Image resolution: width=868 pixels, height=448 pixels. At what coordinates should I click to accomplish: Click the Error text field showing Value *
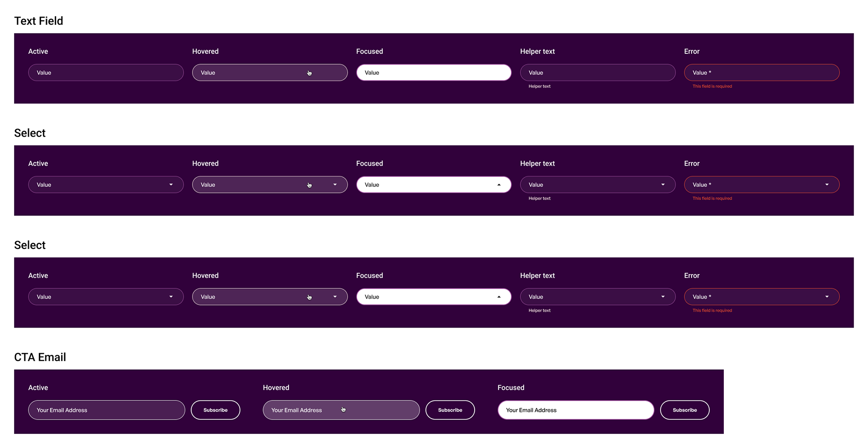tap(762, 72)
